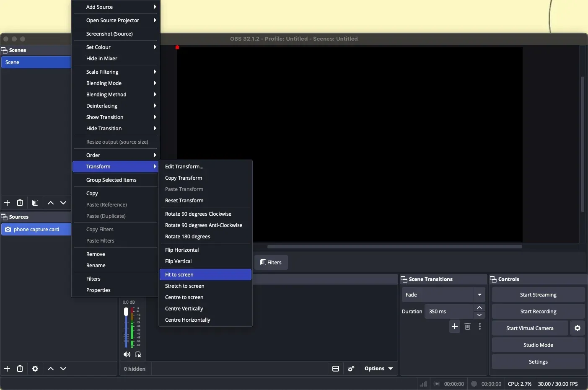The height and width of the screenshot is (390, 588).
Task: Select Centre Vertically option
Action: coord(205,309)
